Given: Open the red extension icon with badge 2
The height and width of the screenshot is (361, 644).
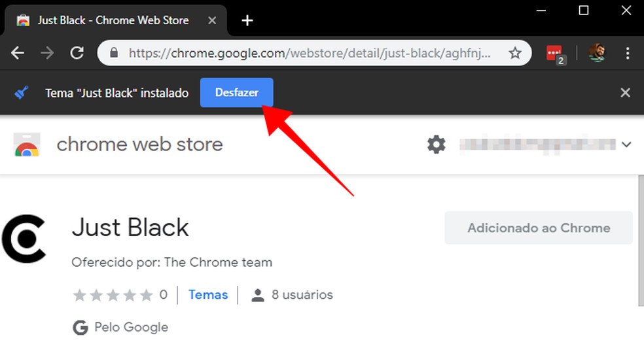Looking at the screenshot, I should coord(555,54).
